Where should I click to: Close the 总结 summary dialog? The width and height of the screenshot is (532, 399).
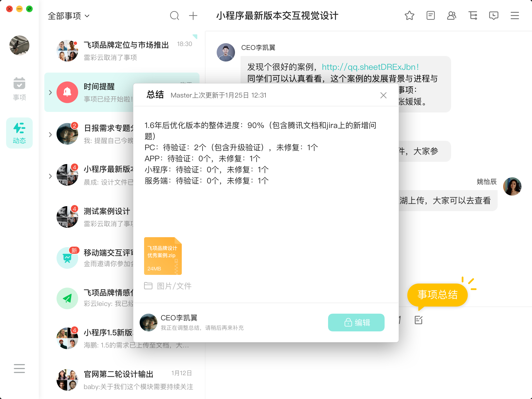click(x=383, y=95)
